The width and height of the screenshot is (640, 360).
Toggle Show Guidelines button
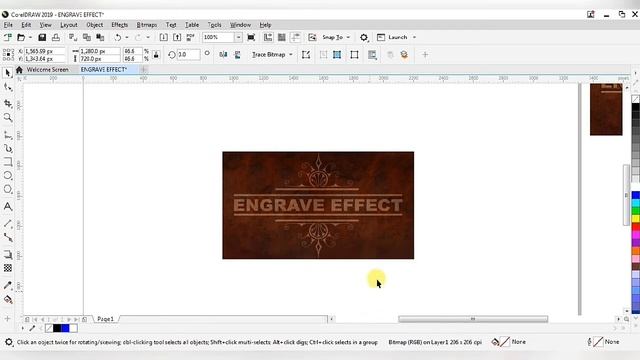click(296, 37)
